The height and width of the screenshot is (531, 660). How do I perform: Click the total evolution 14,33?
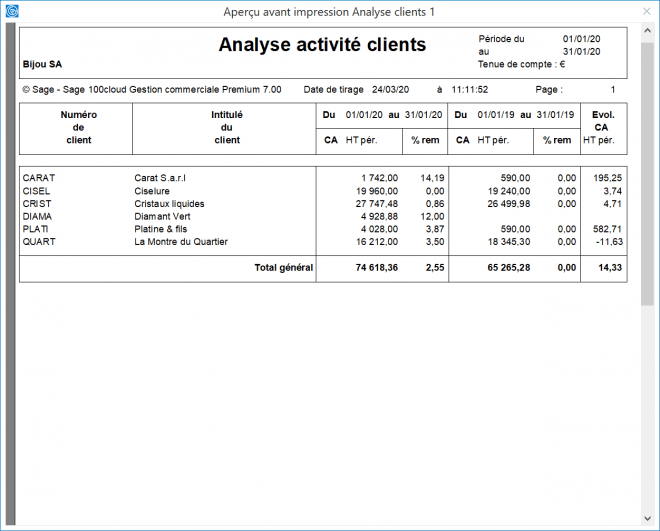pos(610,268)
